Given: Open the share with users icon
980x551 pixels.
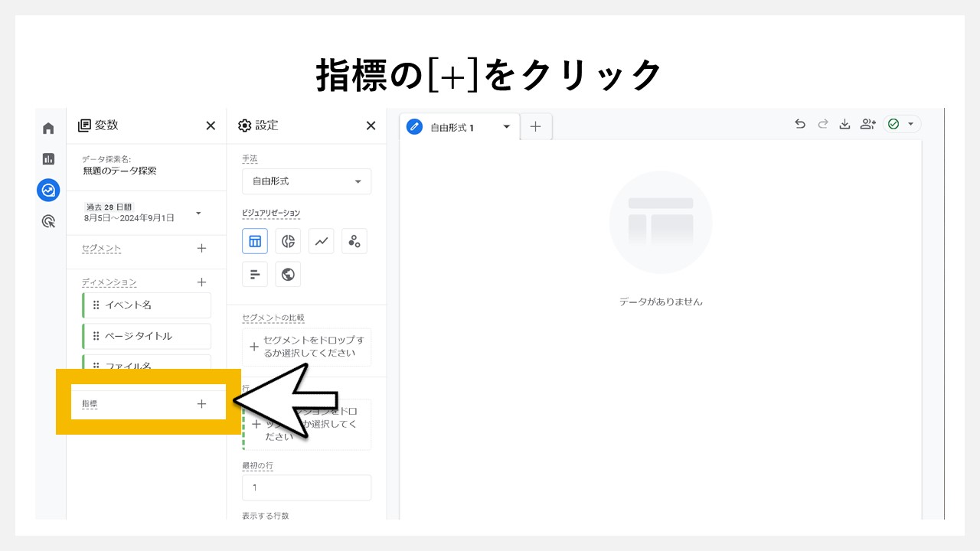Looking at the screenshot, I should [x=867, y=123].
